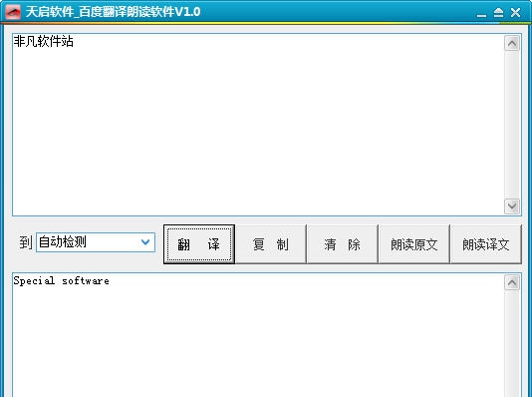532x397 pixels.
Task: Click the red app logo in title bar
Action: pos(13,12)
